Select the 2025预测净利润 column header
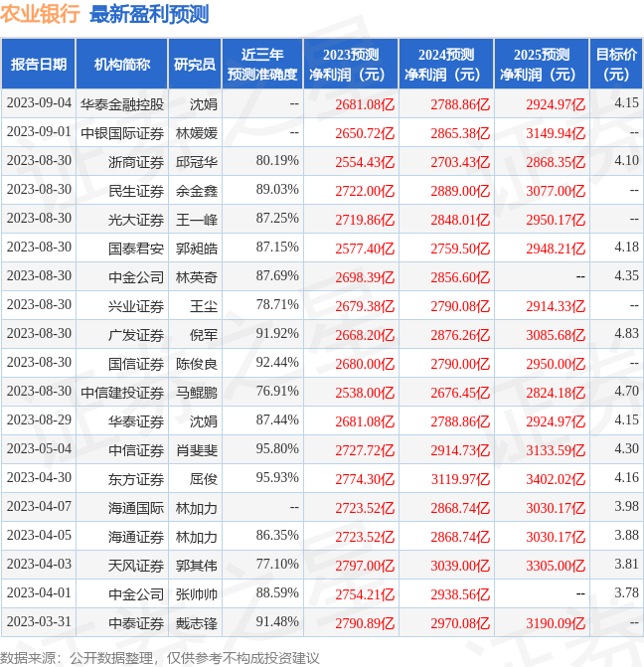This screenshot has width=644, height=667. [x=542, y=65]
